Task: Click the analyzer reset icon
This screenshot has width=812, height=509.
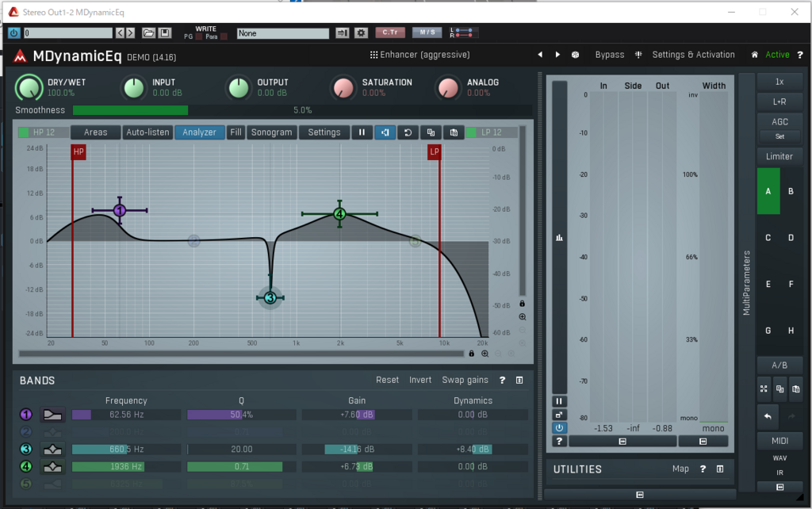Action: point(408,132)
